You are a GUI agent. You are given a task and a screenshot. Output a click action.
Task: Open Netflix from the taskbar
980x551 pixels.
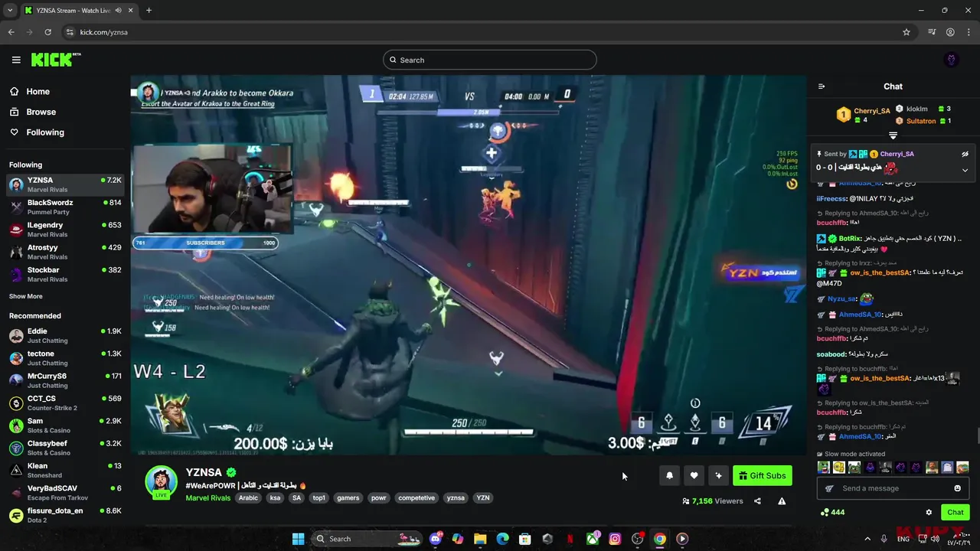[x=570, y=539]
